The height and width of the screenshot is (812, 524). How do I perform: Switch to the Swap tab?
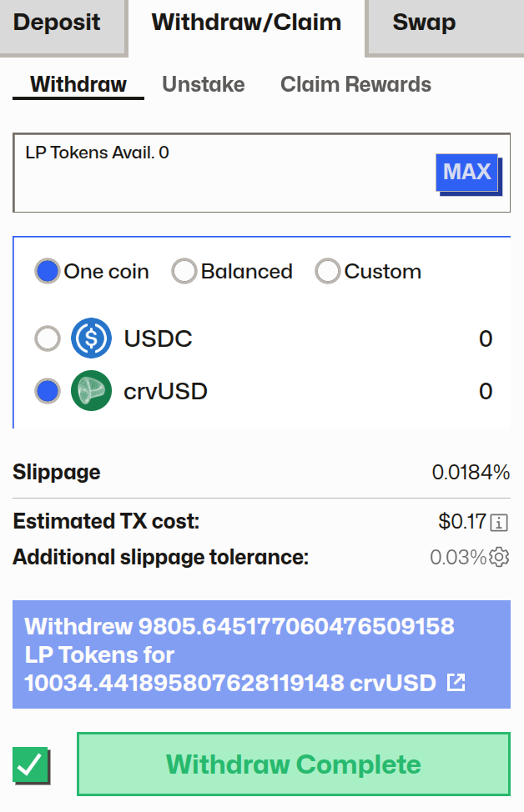[x=422, y=23]
